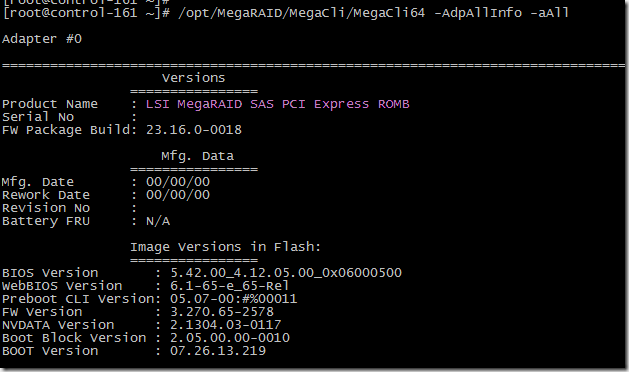The image size is (629, 372).
Task: Click the 'Revision No' label
Action: (x=46, y=208)
